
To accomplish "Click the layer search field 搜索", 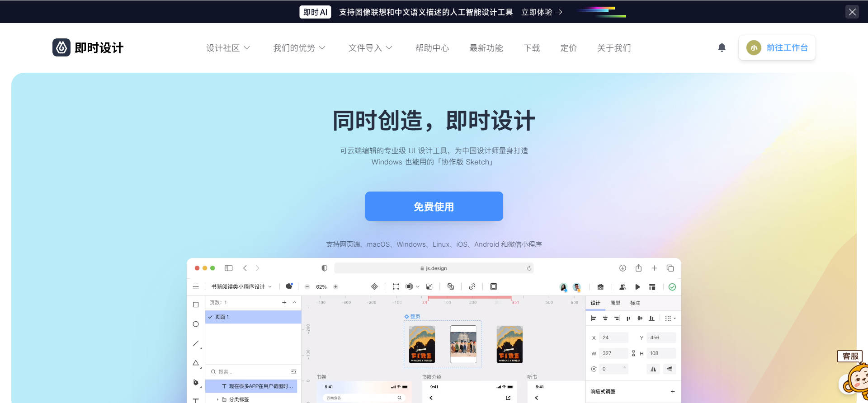I will click(x=253, y=371).
